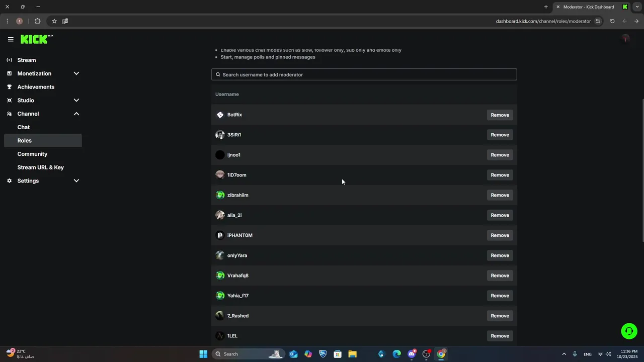This screenshot has width=644, height=362.
Task: Remove ijnoo1 as moderator
Action: click(x=500, y=155)
